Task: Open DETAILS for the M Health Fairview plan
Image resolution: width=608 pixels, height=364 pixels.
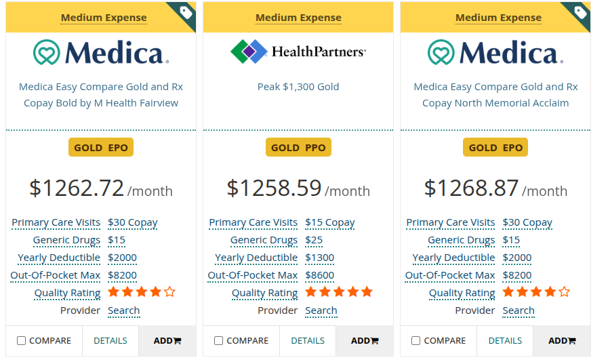Action: (x=110, y=341)
